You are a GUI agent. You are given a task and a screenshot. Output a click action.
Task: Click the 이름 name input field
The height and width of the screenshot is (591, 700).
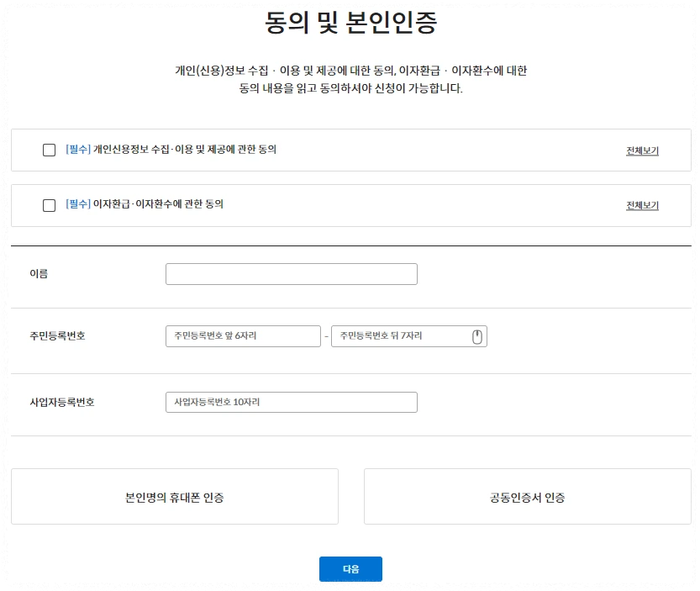(291, 273)
